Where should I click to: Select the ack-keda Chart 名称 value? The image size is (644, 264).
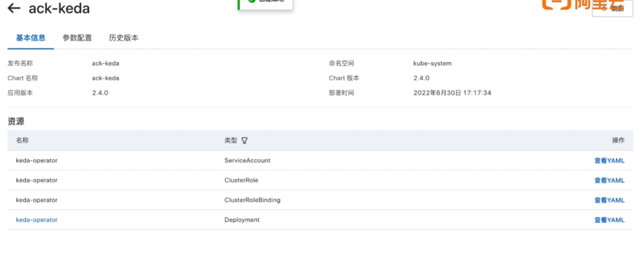105,78
